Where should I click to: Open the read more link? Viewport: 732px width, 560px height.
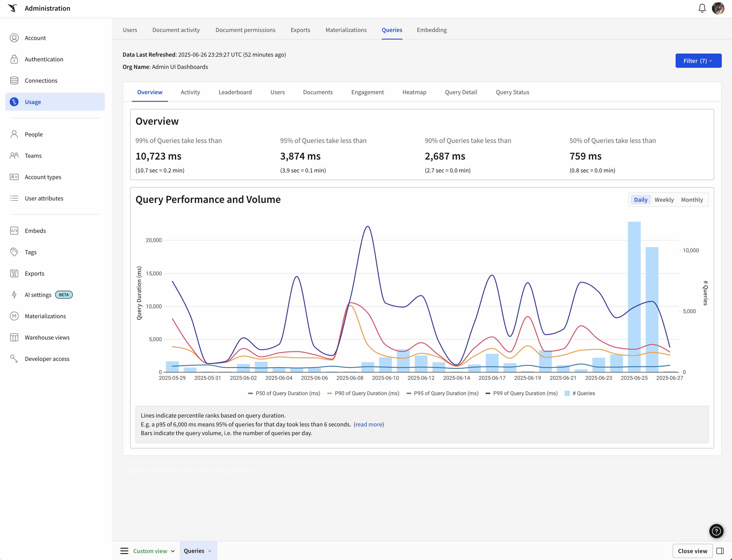(x=368, y=424)
